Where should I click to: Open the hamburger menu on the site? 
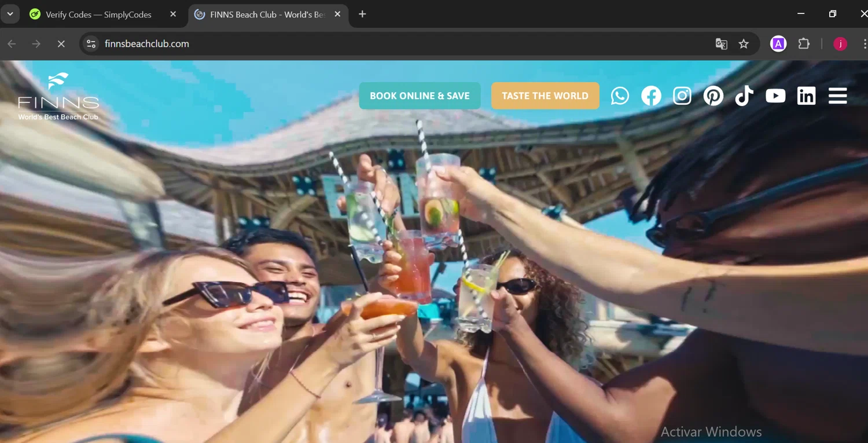(x=837, y=96)
